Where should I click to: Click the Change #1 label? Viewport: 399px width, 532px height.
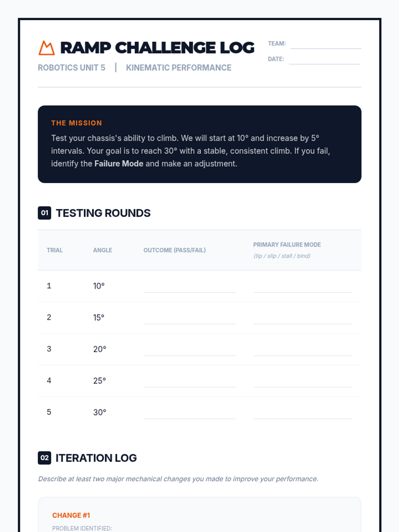click(71, 515)
